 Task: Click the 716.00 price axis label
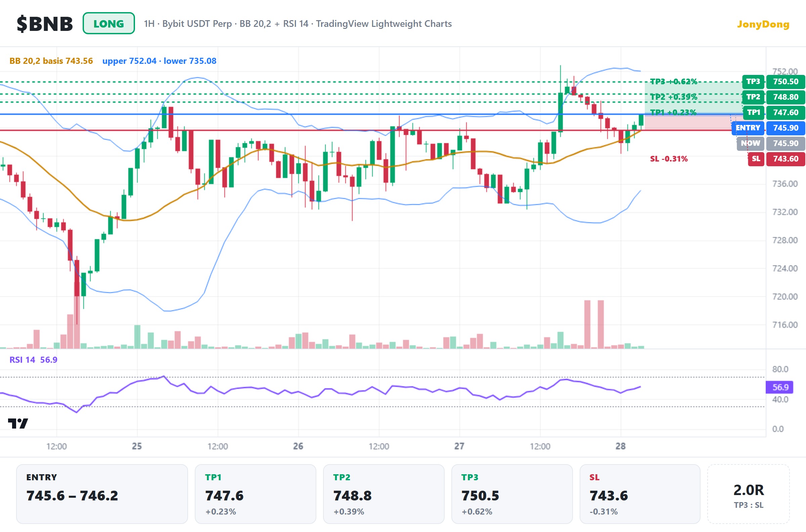tap(785, 325)
